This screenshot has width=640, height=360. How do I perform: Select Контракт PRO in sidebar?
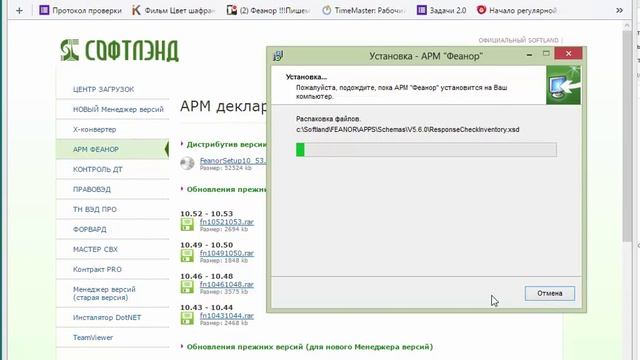pyautogui.click(x=97, y=269)
